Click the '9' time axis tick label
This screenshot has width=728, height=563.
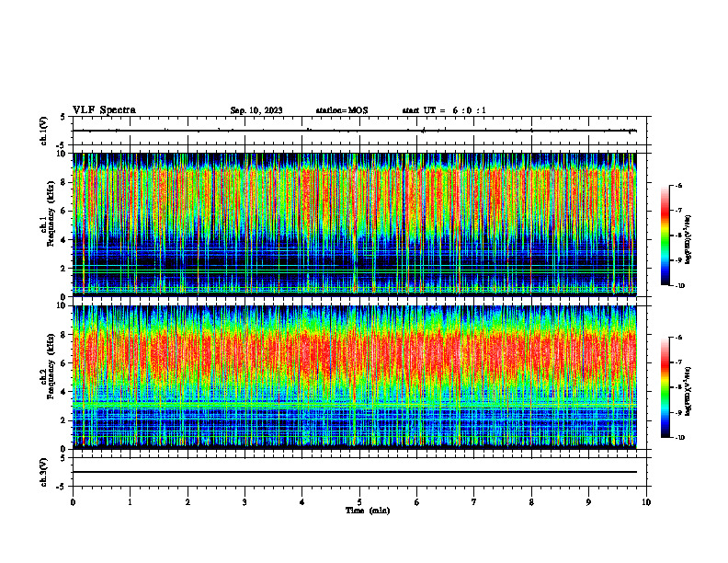pyautogui.click(x=588, y=502)
